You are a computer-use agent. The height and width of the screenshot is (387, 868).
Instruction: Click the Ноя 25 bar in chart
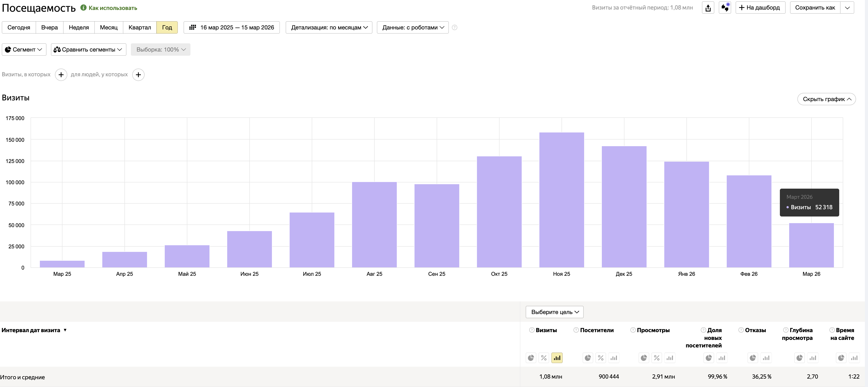[561, 200]
